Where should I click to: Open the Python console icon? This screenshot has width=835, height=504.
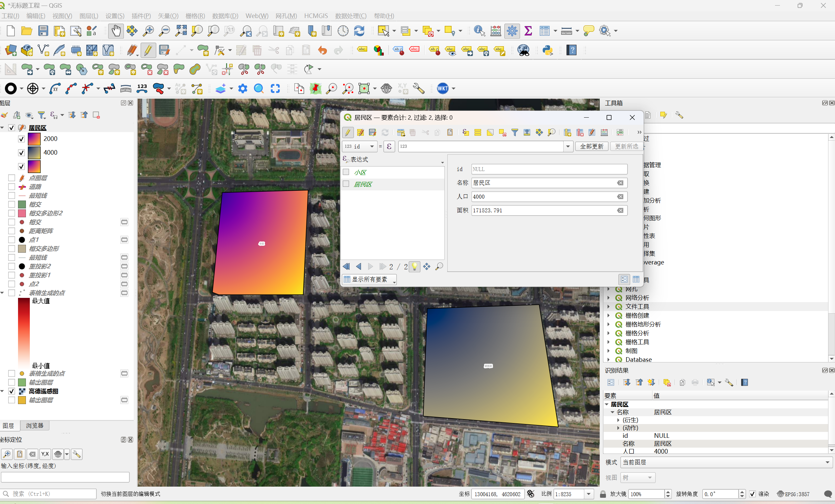coord(548,50)
